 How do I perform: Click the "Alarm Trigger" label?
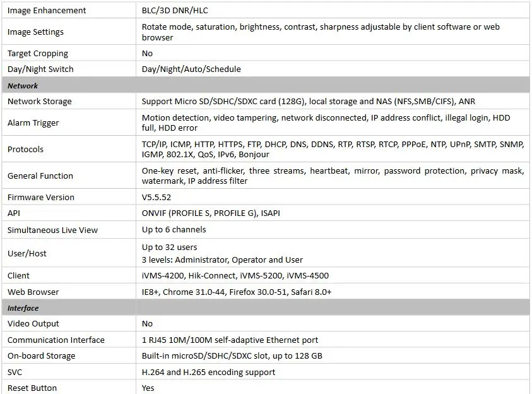33,123
